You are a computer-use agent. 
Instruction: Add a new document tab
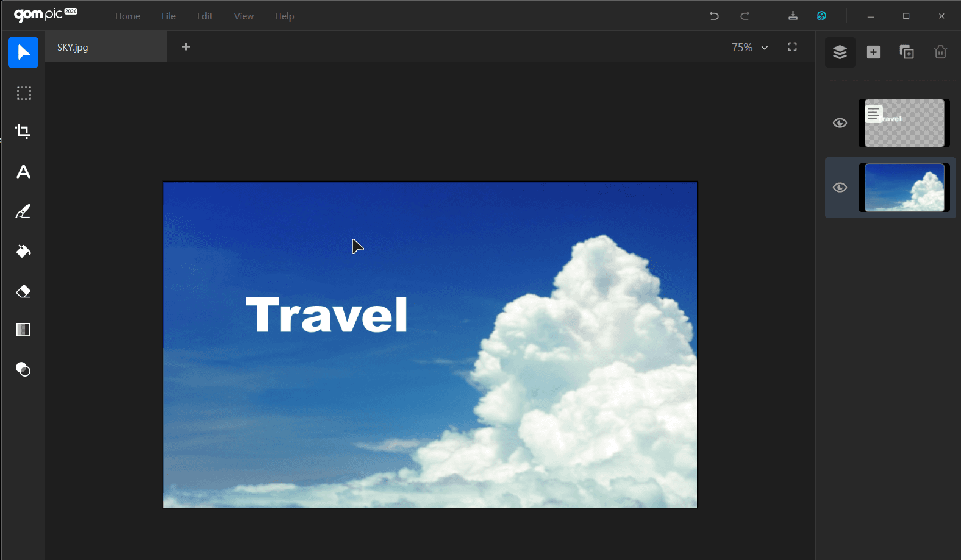coord(186,47)
